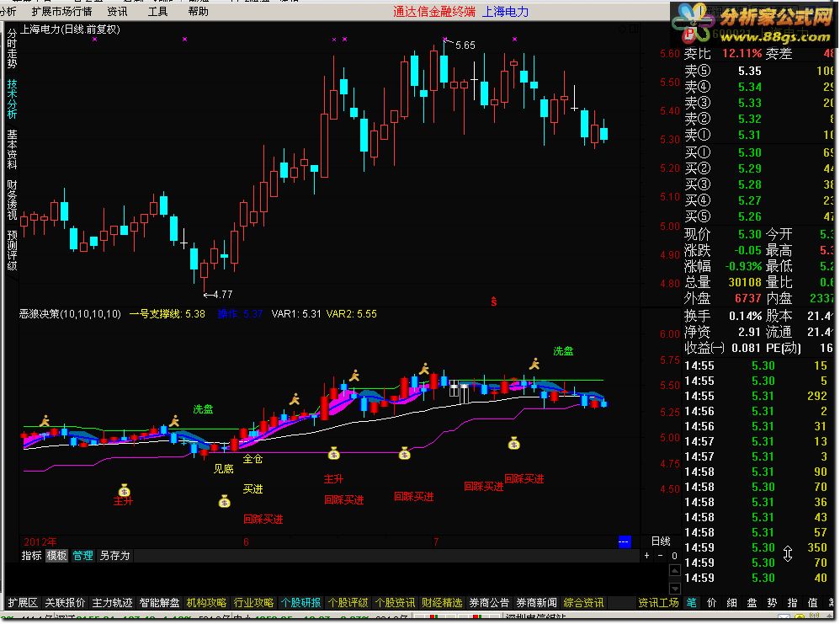Click the yellow 全仓 signal label
The height and width of the screenshot is (624, 840).
(x=253, y=458)
